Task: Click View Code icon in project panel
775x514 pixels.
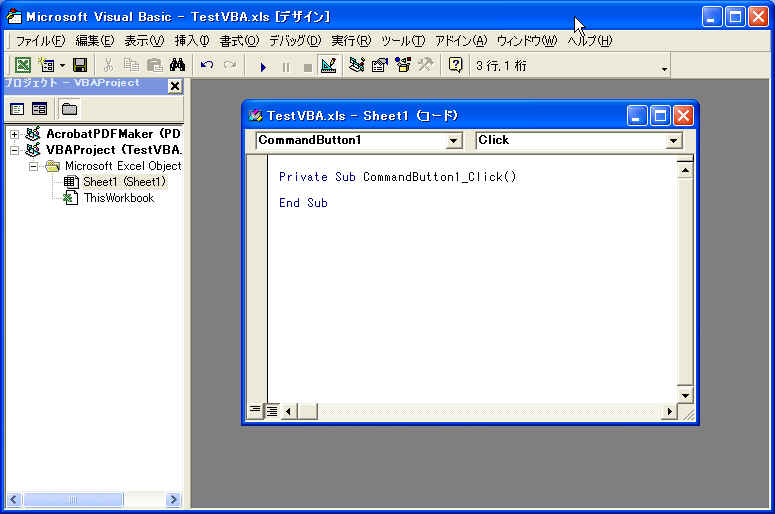Action: [x=17, y=109]
